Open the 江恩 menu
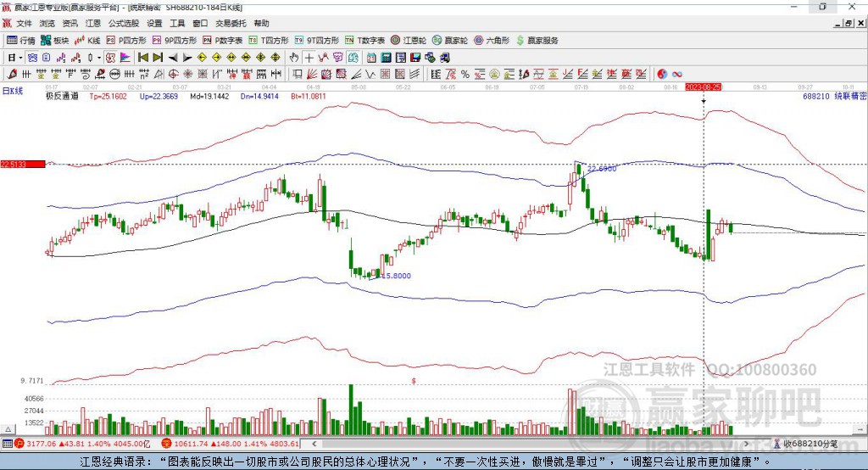Viewport: 868px width, 470px height. click(x=93, y=23)
